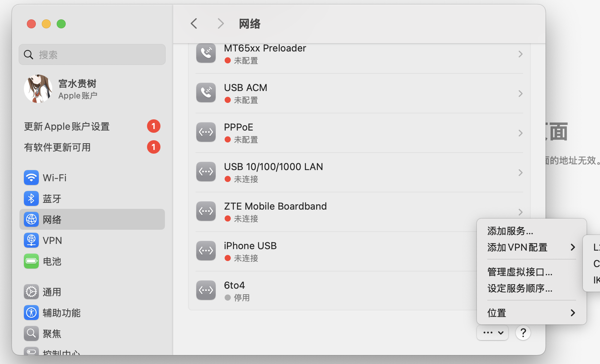Select Manage Virtual Interfaces menu item
Image resolution: width=600 pixels, height=364 pixels.
pyautogui.click(x=520, y=272)
